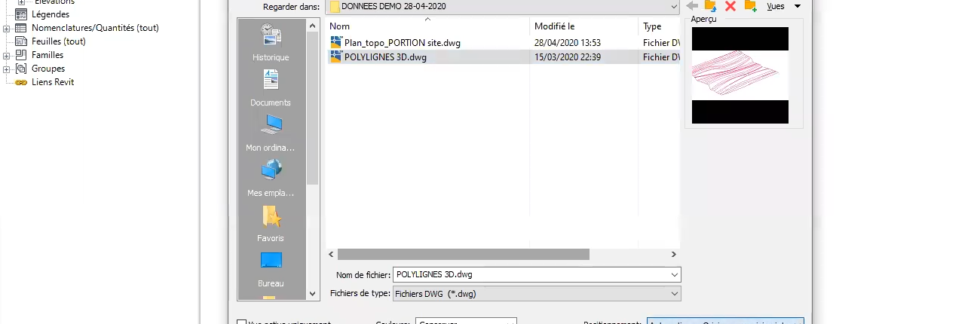Image resolution: width=980 pixels, height=324 pixels.
Task: Open Mes emplacements network shortcut
Action: (271, 178)
